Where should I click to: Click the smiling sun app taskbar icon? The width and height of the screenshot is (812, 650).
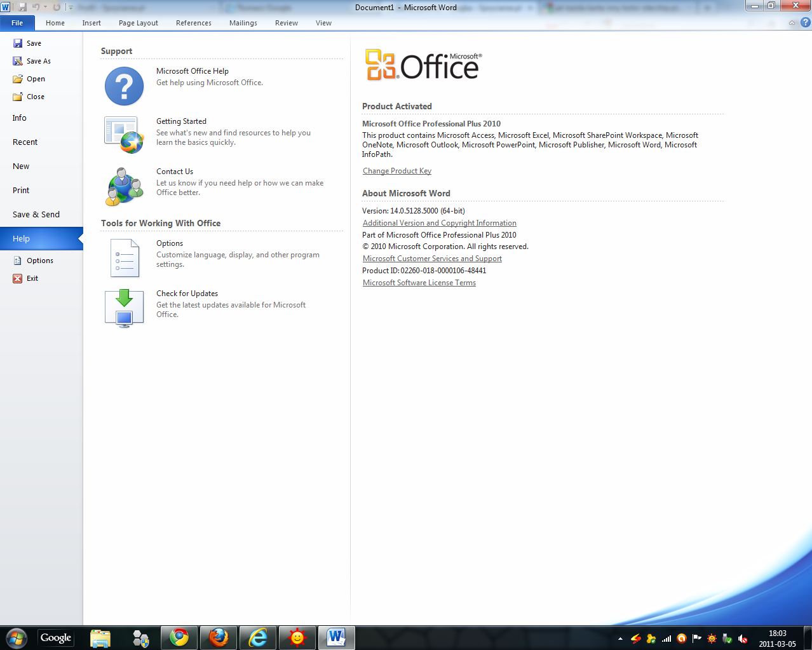pyautogui.click(x=297, y=637)
